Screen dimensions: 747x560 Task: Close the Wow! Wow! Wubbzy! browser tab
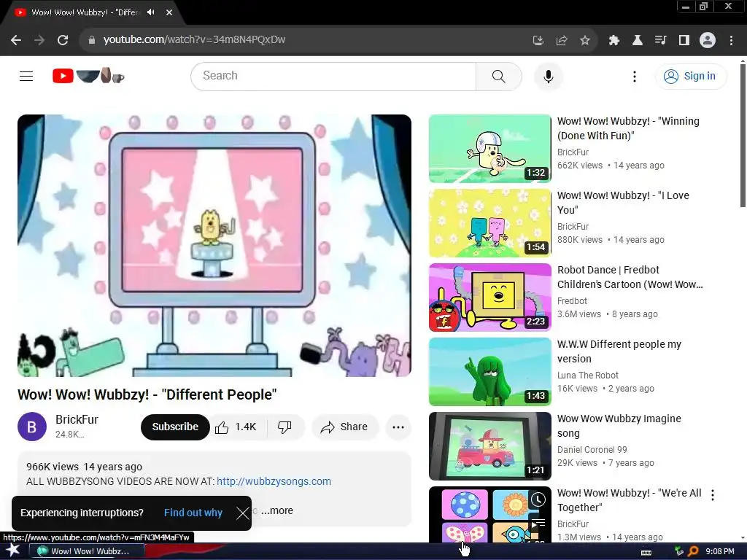coord(169,12)
